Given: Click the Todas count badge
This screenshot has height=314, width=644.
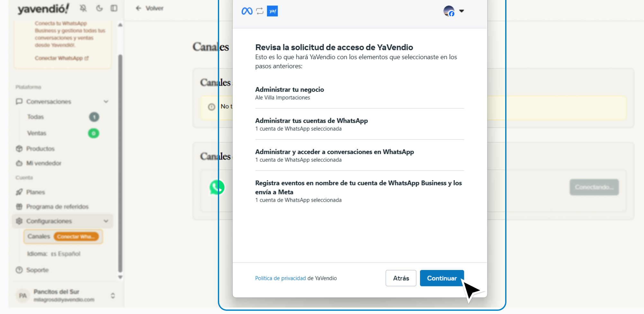Looking at the screenshot, I should coord(94,117).
